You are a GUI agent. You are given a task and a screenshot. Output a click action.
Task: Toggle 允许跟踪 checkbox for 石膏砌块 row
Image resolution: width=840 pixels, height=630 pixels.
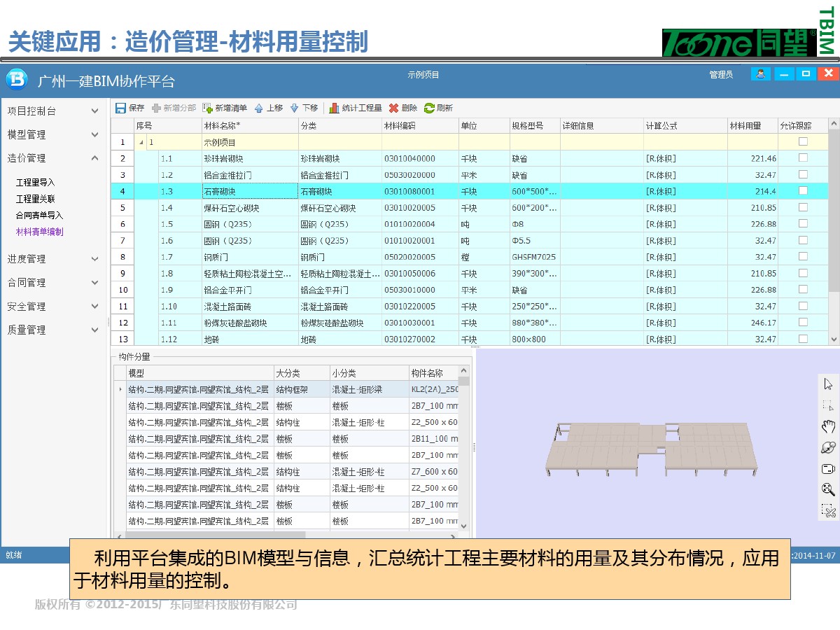point(803,191)
